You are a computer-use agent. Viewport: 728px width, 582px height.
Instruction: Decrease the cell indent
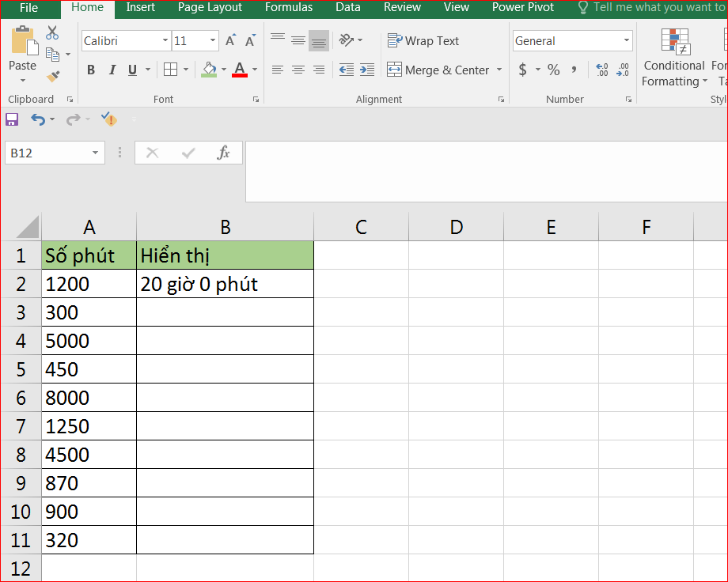(x=347, y=70)
